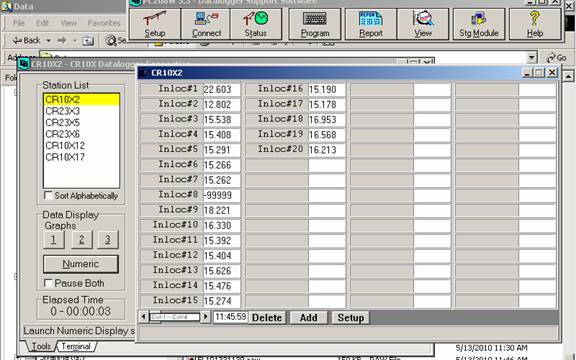
Task: Click the Inloc#5 label cell
Action: [172, 150]
